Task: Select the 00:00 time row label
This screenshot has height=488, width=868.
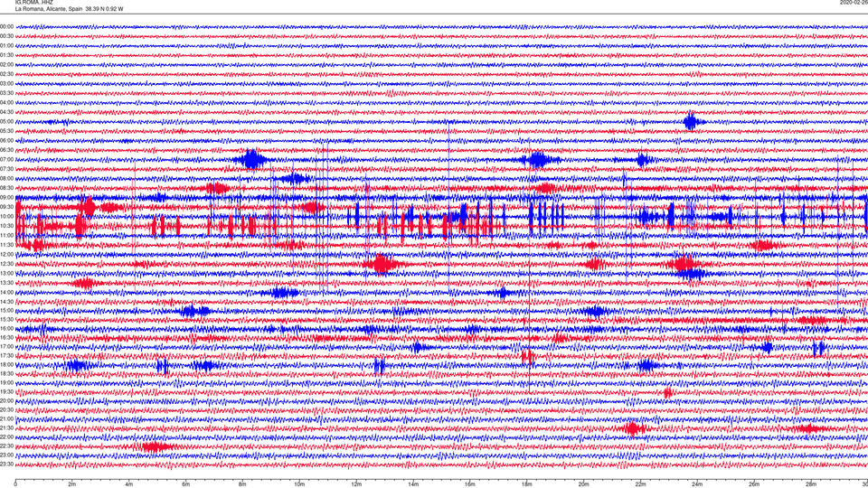Action: click(x=6, y=26)
